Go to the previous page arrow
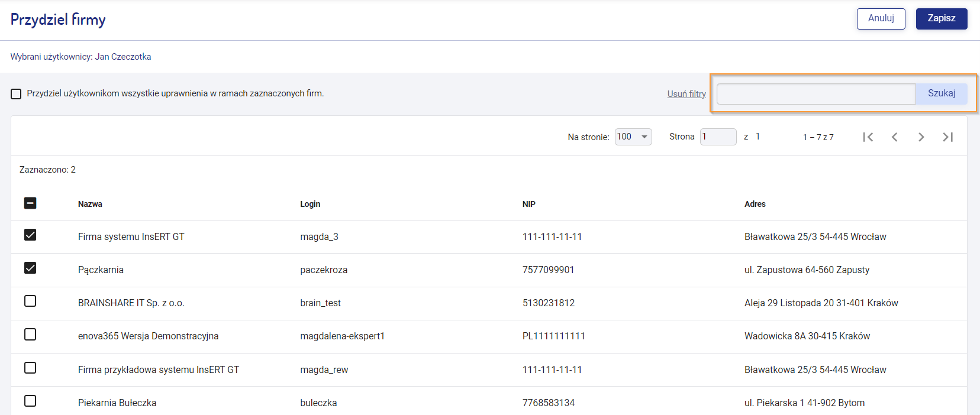Screen dimensions: 980x415 [x=895, y=137]
